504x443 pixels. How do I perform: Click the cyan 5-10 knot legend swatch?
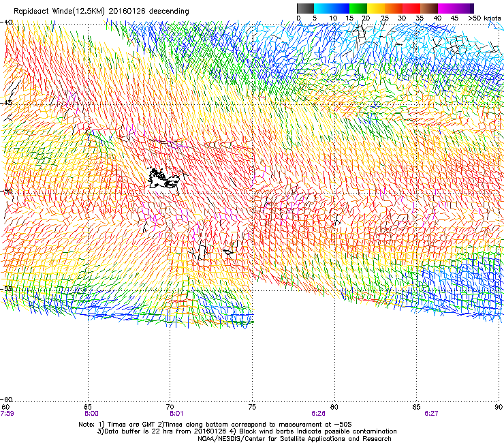tap(323, 8)
